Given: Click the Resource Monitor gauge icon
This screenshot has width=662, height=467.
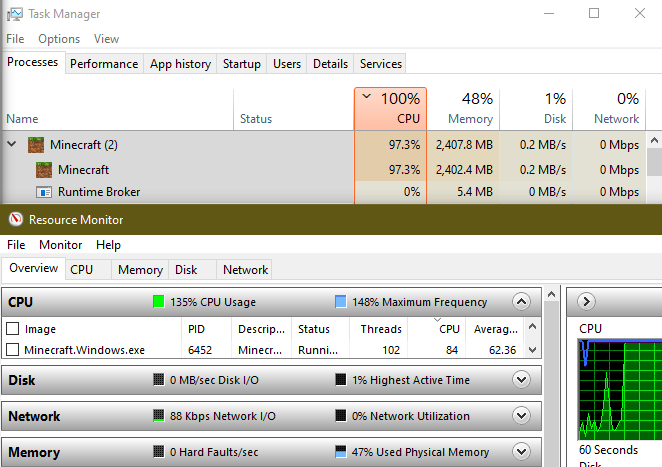Looking at the screenshot, I should (x=16, y=219).
